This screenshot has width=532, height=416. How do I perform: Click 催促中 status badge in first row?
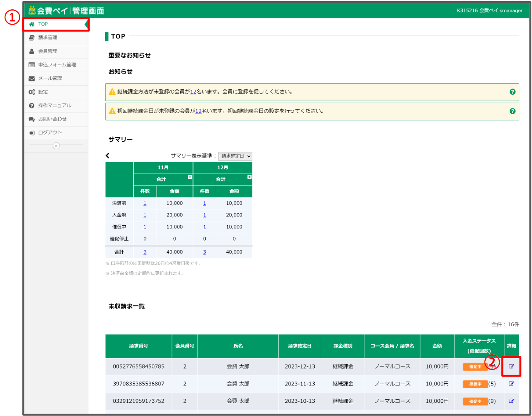[475, 367]
